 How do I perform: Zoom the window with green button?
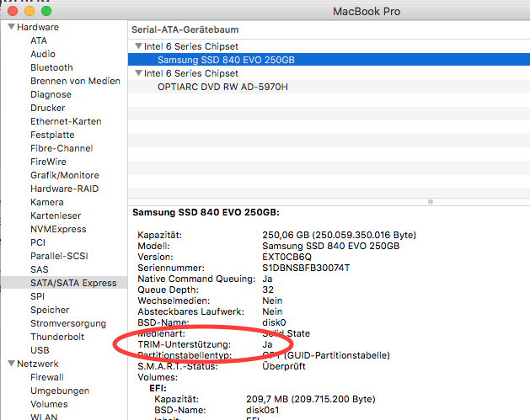pyautogui.click(x=46, y=11)
